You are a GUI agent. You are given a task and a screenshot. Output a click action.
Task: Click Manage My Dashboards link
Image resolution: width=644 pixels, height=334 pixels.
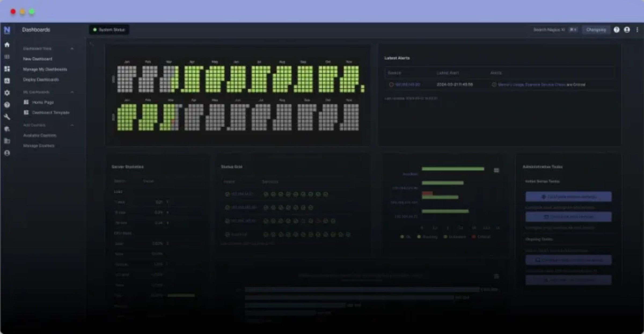(x=45, y=69)
